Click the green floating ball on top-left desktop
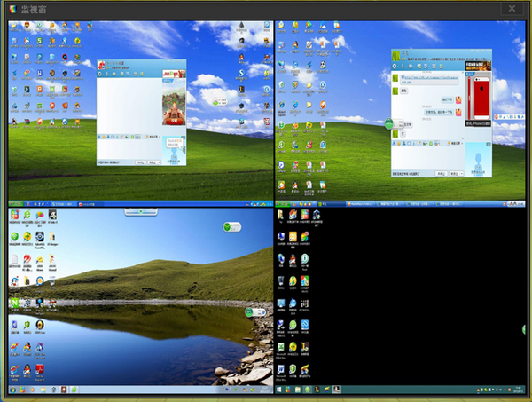532x402 pixels. point(215,101)
